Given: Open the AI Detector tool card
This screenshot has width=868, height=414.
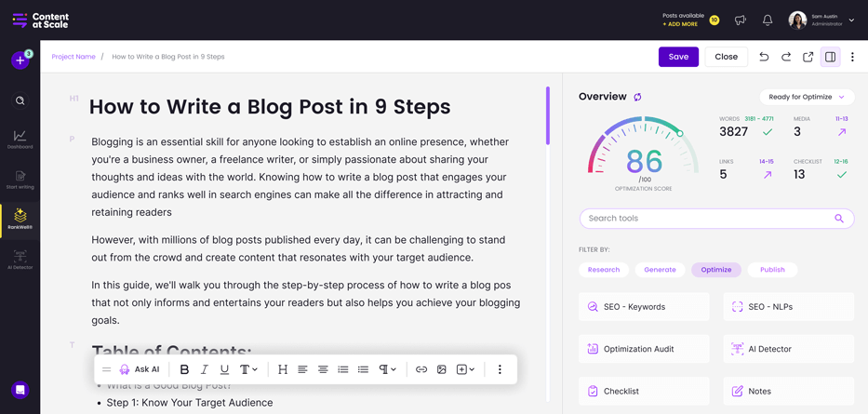Looking at the screenshot, I should coord(788,349).
